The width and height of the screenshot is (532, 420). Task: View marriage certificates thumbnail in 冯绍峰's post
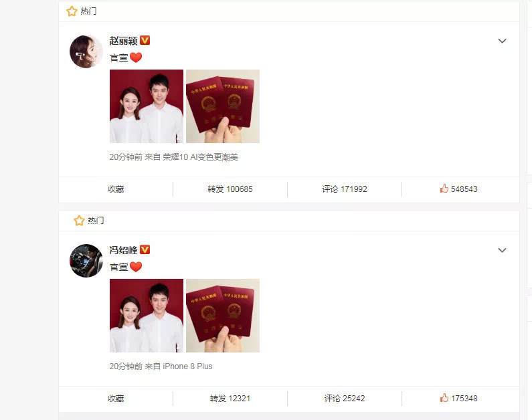pyautogui.click(x=223, y=316)
